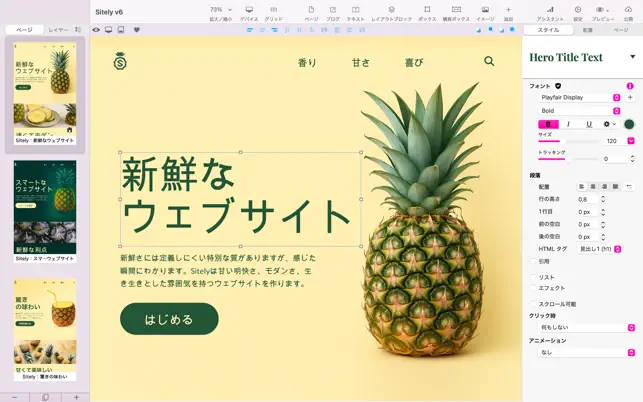Screen dimensions: 643x402
Task: Click the rightmost arrange-order icon above canvas
Action: [x=512, y=30]
